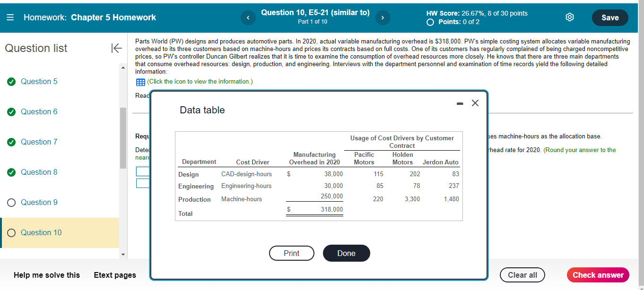The width and height of the screenshot is (644, 290).
Task: Click Jerdon Auto machine-hours 1,480
Action: click(451, 199)
